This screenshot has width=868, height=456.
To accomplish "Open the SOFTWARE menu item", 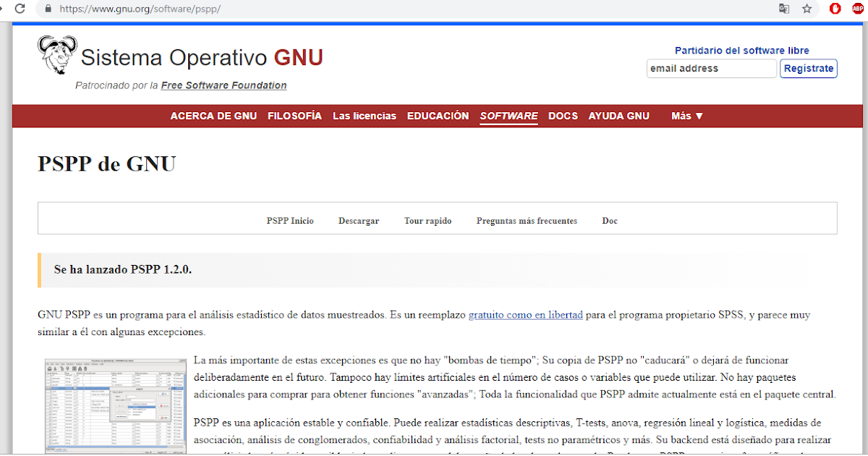I will (509, 116).
